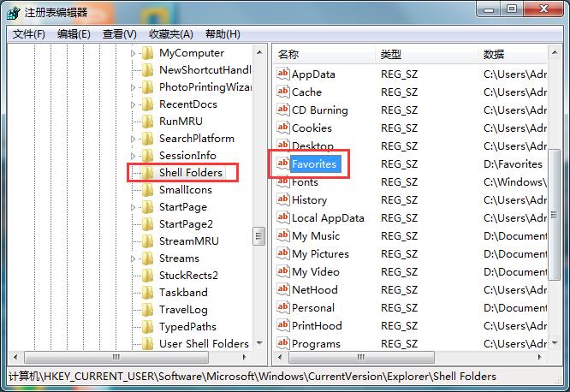Expand the PhotoPrintingWizard key arrow
This screenshot has height=392, width=570.
(x=133, y=87)
